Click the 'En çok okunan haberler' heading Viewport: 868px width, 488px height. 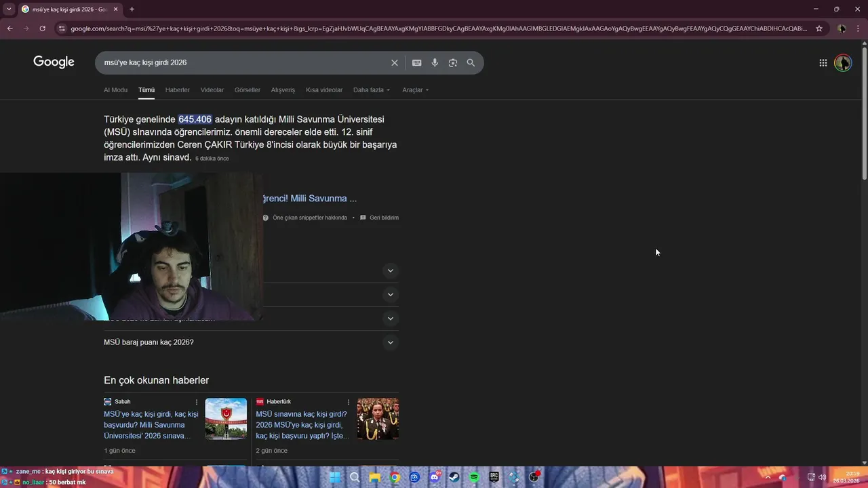pos(156,380)
